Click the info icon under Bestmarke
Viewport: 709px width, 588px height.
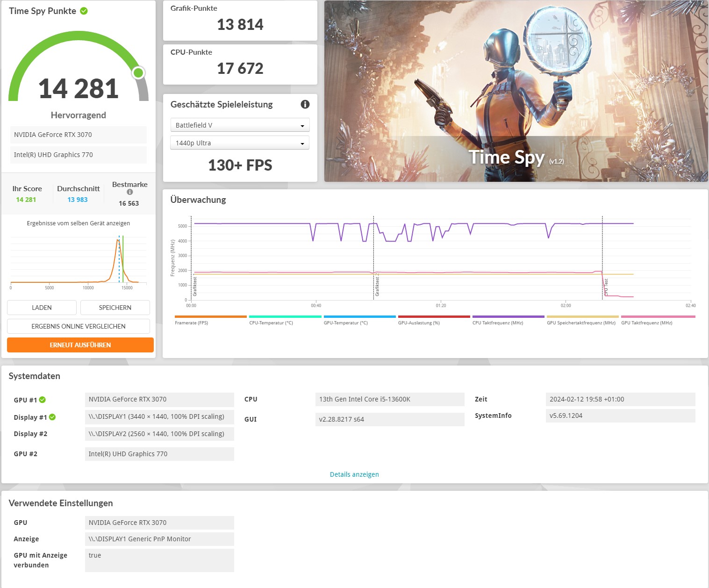click(130, 192)
